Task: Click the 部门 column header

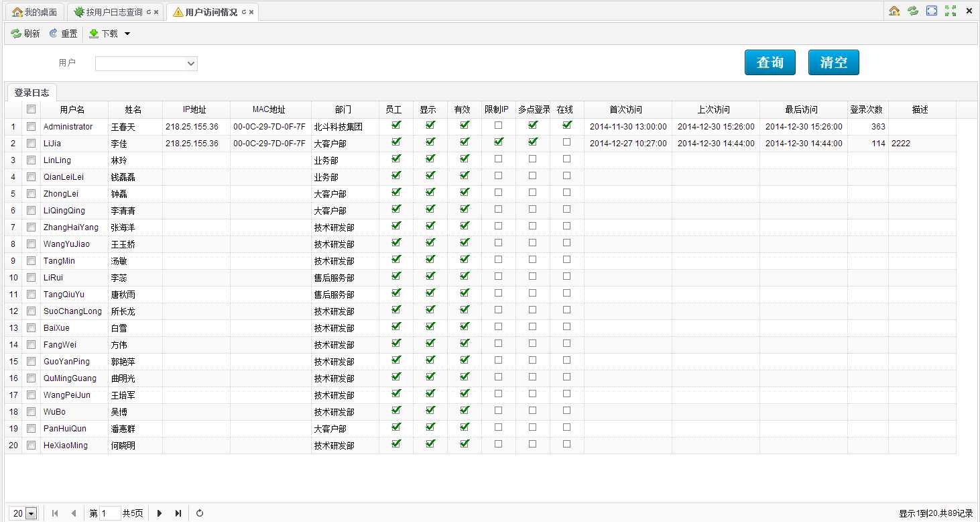Action: point(345,109)
